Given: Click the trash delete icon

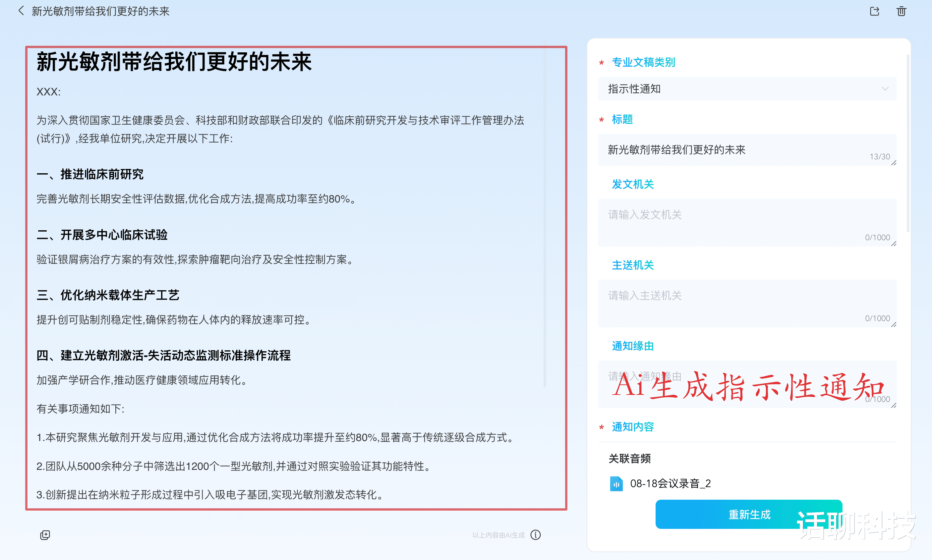Looking at the screenshot, I should click(x=901, y=11).
